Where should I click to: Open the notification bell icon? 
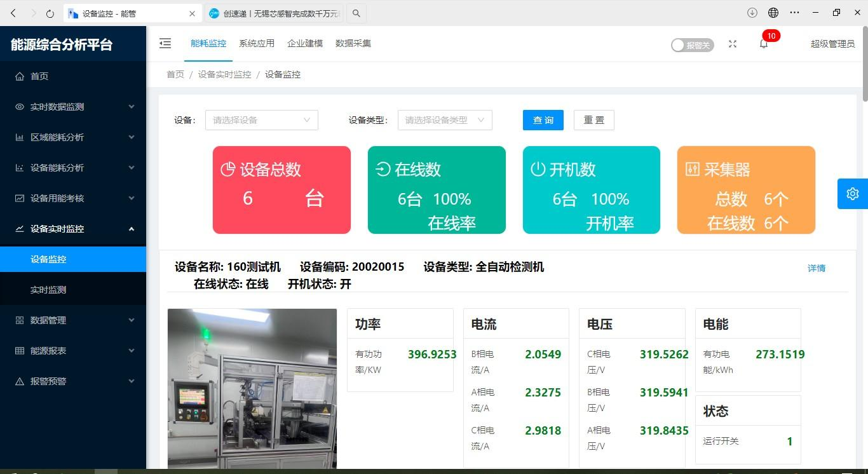(764, 44)
